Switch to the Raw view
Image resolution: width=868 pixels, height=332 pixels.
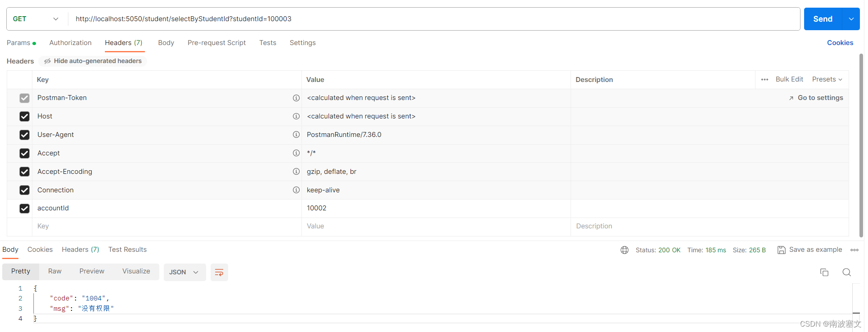coord(55,271)
